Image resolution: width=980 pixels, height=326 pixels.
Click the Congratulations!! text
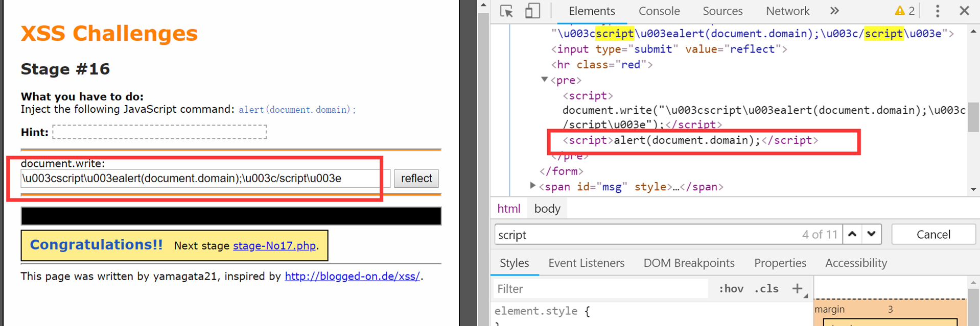96,244
